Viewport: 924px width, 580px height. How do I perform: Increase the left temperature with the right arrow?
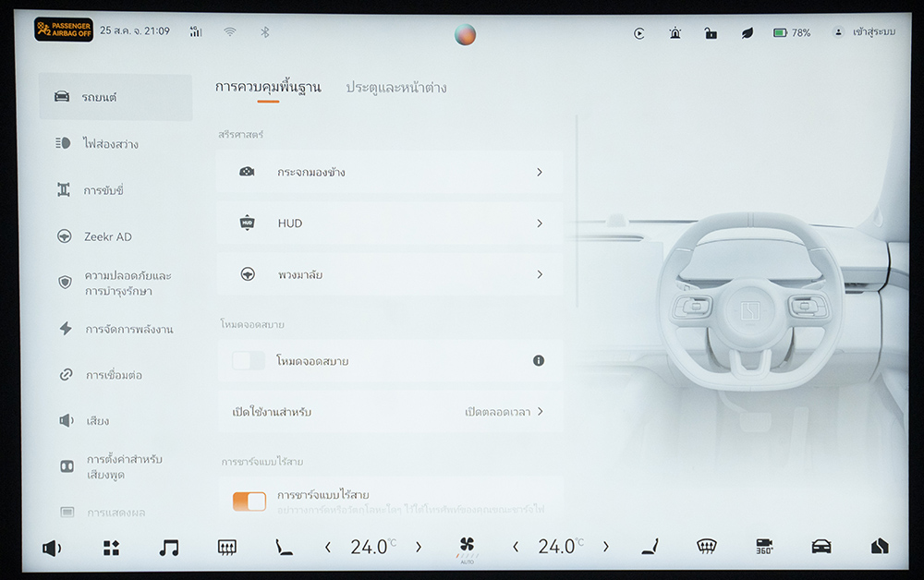(x=418, y=548)
